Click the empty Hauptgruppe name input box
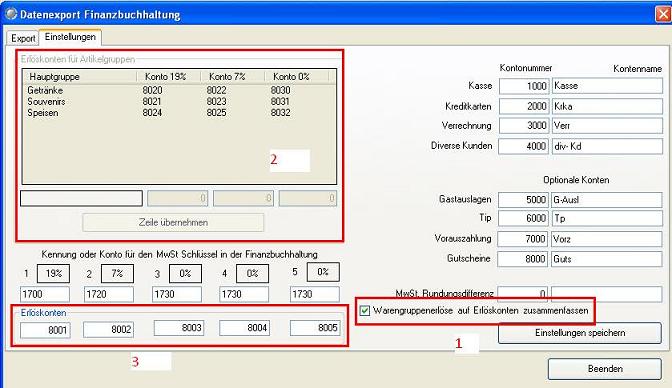The height and width of the screenshot is (388, 672). 81,199
